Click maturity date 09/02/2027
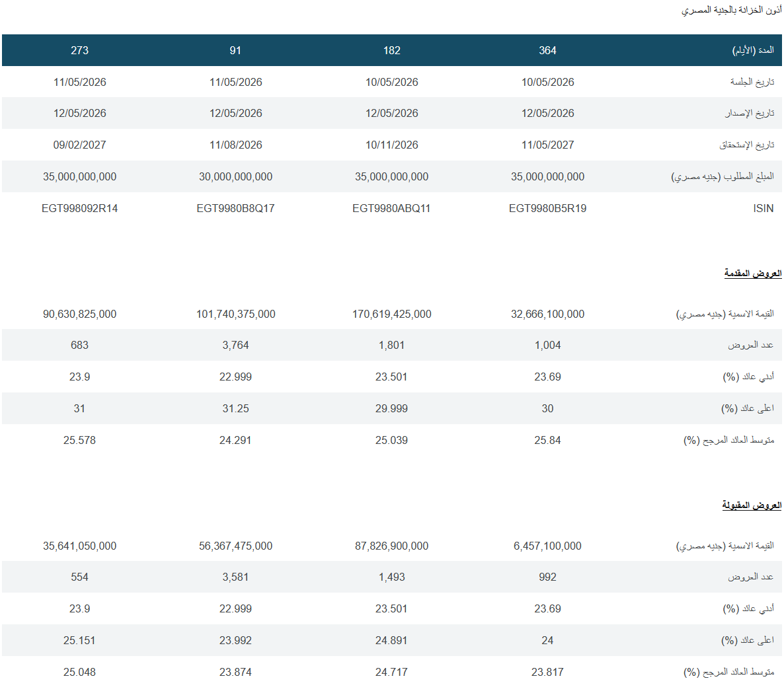 (x=79, y=145)
